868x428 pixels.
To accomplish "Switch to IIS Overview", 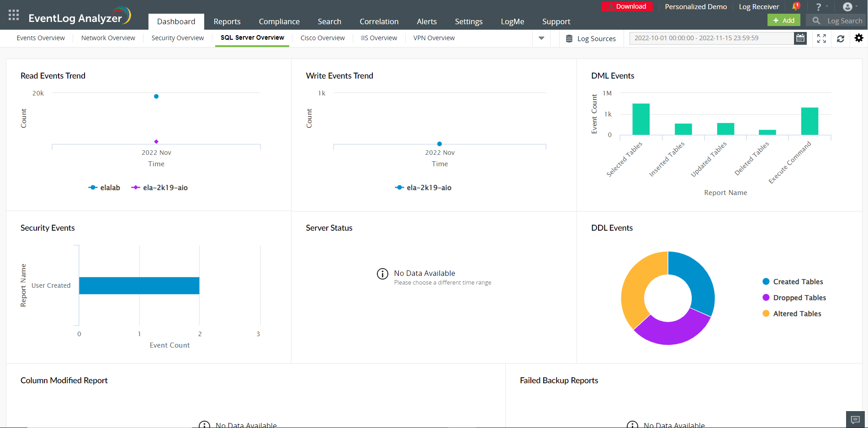I will click(x=379, y=38).
